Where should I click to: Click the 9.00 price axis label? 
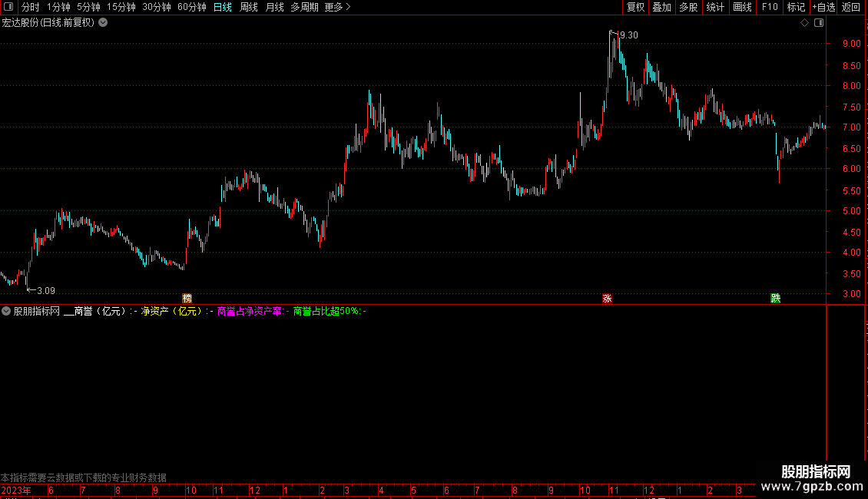(x=851, y=44)
